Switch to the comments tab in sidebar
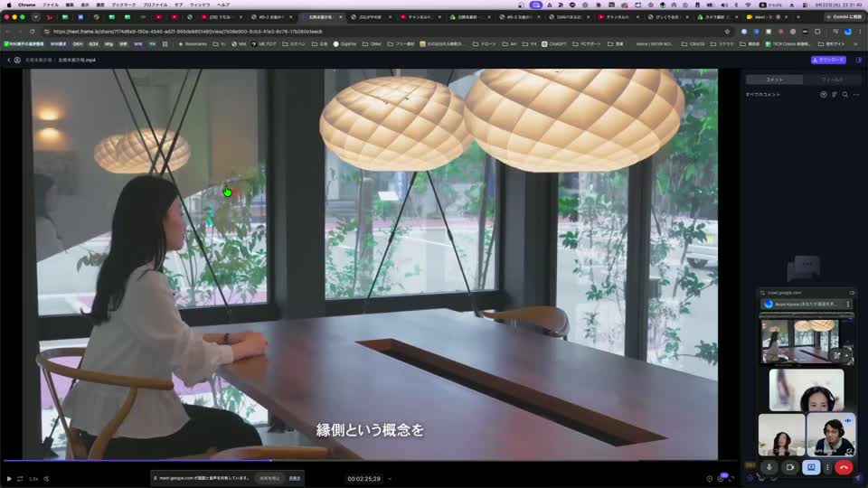This screenshot has height=488, width=868. coord(775,80)
